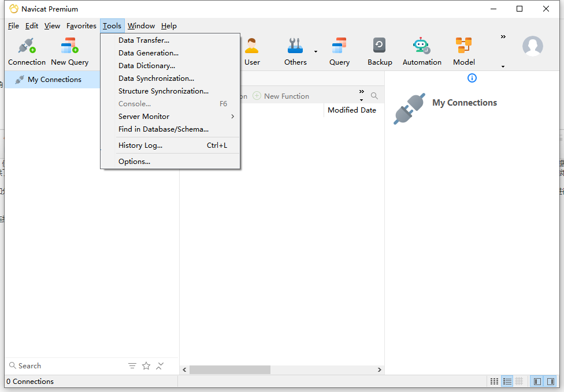The image size is (564, 392).
Task: Click the object list search magnifier
Action: [x=374, y=96]
